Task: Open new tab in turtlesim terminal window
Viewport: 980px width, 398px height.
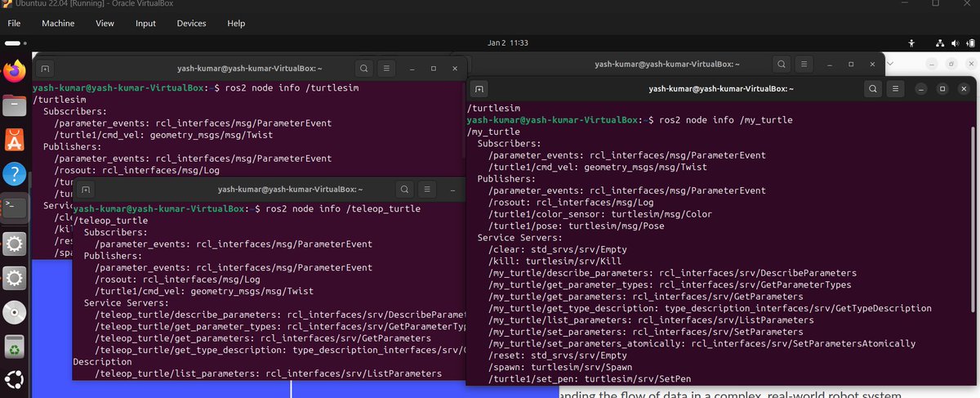Action: (45, 69)
